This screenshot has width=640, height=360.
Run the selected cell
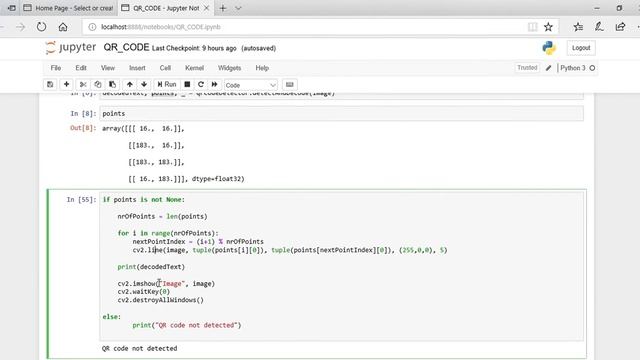tap(167, 84)
